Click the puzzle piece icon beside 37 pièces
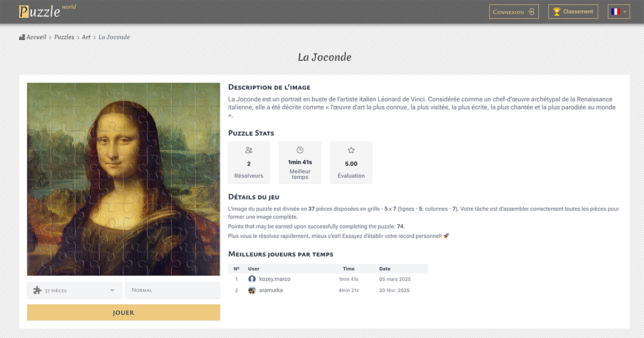This screenshot has height=338, width=644. (x=36, y=290)
